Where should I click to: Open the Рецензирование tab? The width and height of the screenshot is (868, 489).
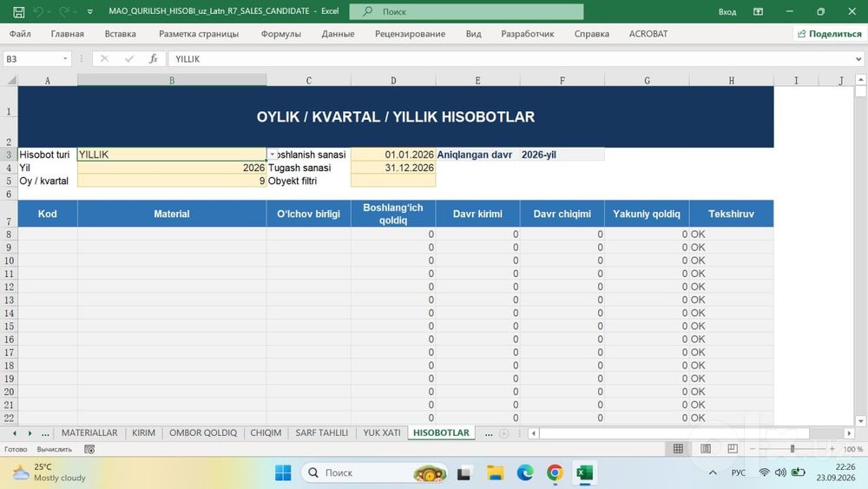pos(411,34)
